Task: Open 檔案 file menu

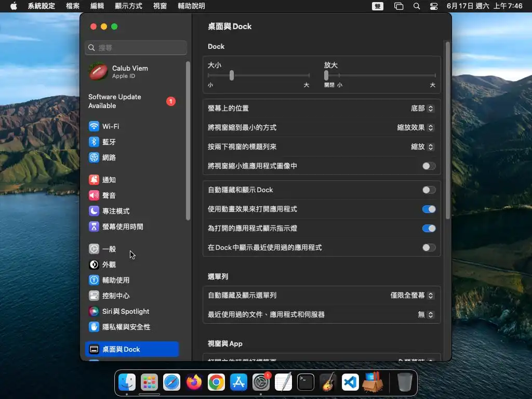Action: [x=73, y=6]
